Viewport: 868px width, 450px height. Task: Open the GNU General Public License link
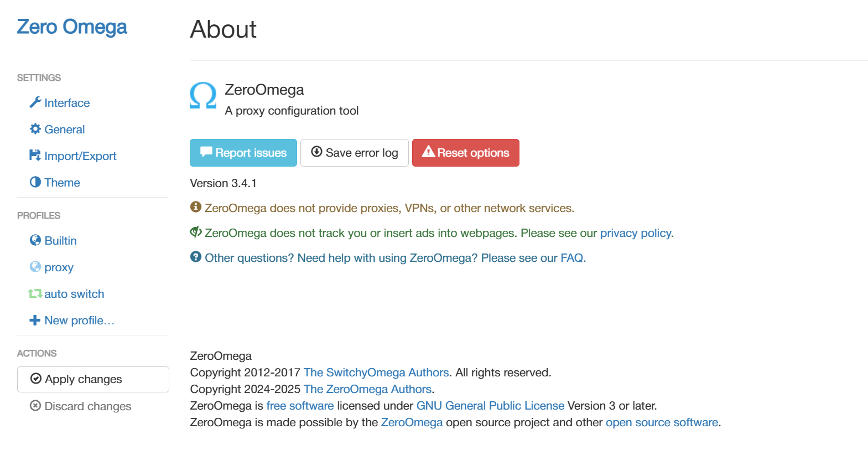tap(490, 406)
